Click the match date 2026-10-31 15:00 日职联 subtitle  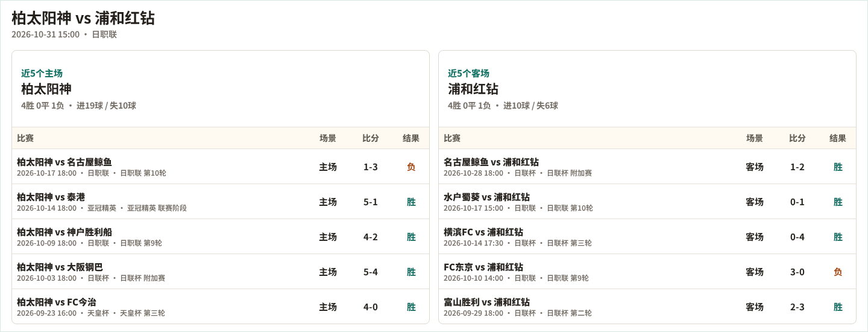[64, 34]
